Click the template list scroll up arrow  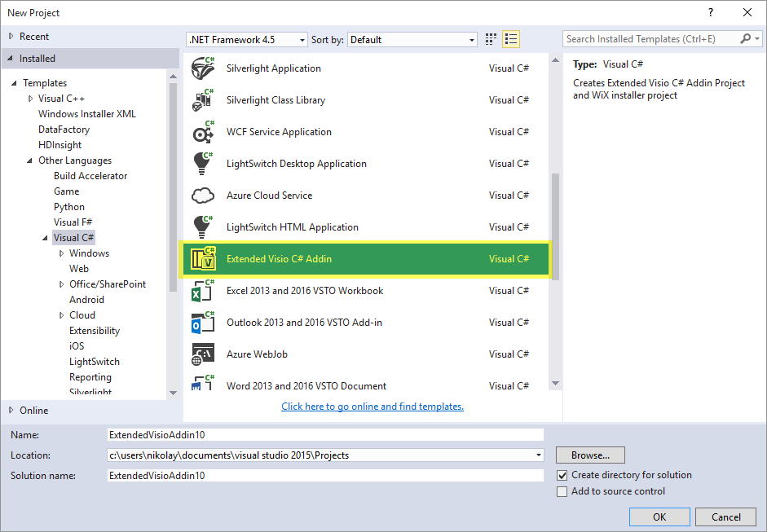point(555,60)
